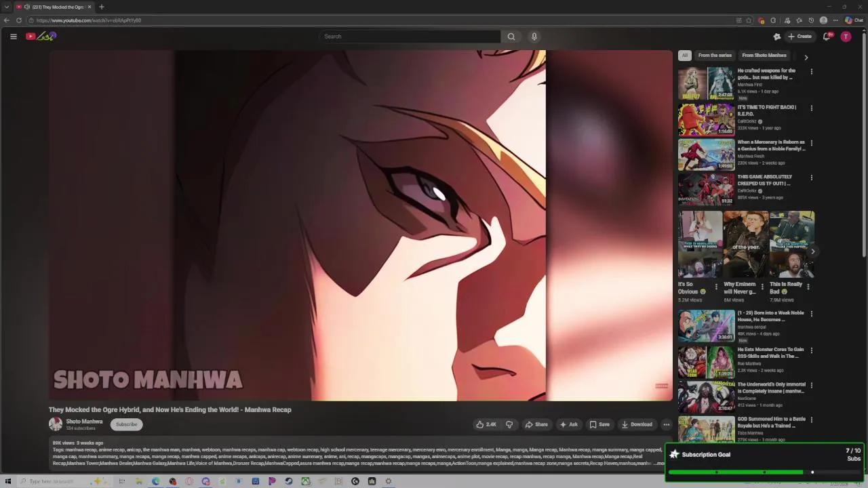Screen dimensions: 868x488
Task: Open options for 'CREEPED US TF OUT' video
Action: tap(811, 178)
